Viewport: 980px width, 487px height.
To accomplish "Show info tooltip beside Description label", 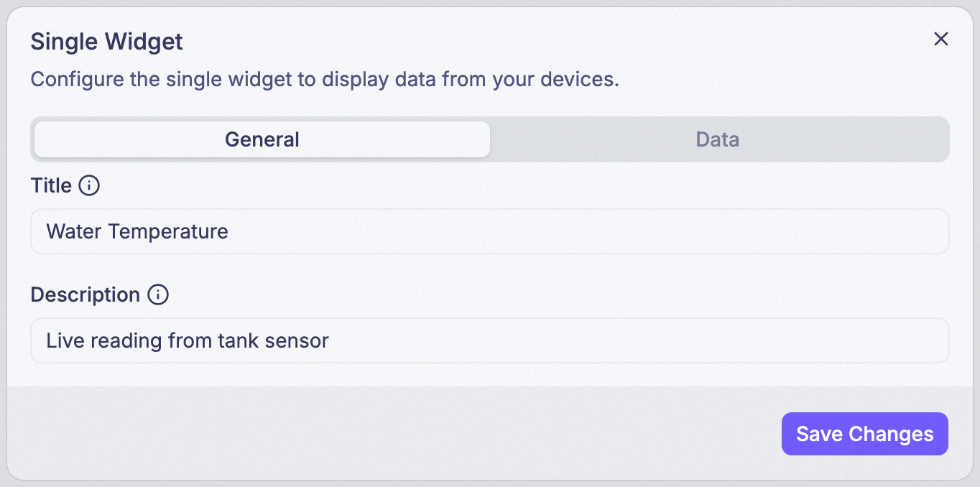I will [x=157, y=295].
